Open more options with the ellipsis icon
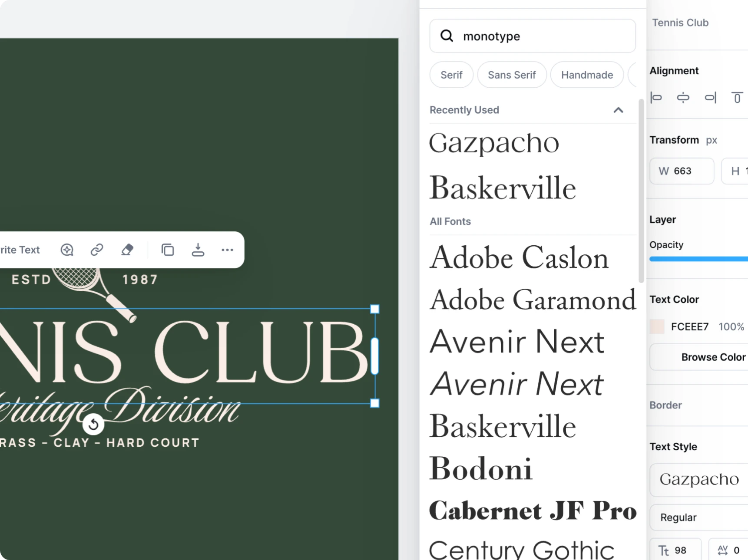Viewport: 748px width, 560px height. coord(228,250)
